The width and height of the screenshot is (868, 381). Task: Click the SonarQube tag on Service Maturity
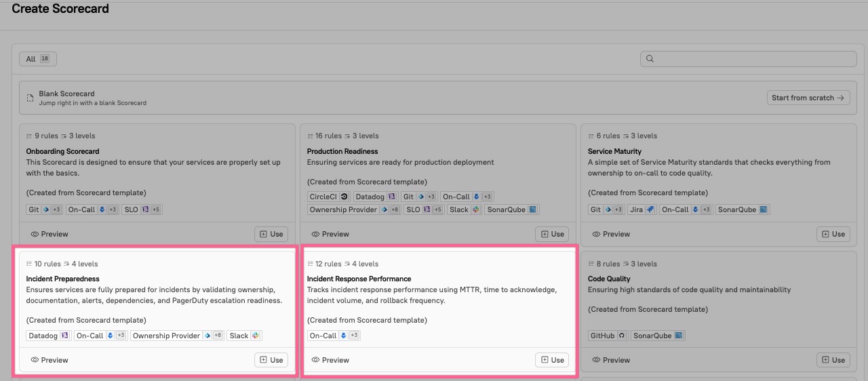pyautogui.click(x=743, y=209)
